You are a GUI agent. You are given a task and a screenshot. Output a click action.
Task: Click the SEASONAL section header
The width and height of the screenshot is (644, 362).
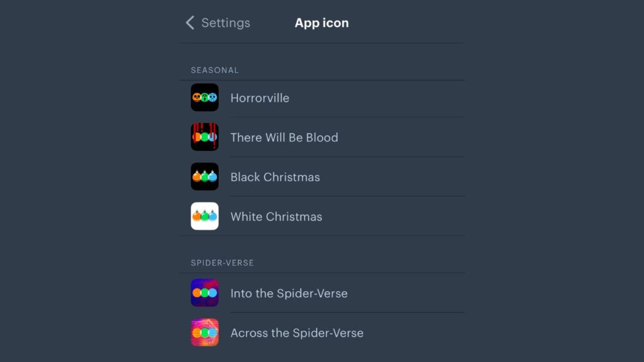(214, 70)
